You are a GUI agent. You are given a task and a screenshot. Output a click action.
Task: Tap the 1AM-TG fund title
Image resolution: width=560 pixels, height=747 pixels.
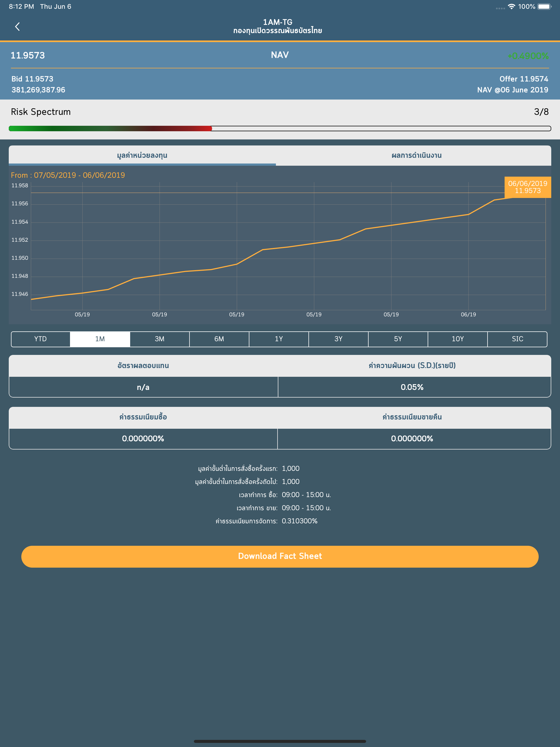tap(278, 22)
